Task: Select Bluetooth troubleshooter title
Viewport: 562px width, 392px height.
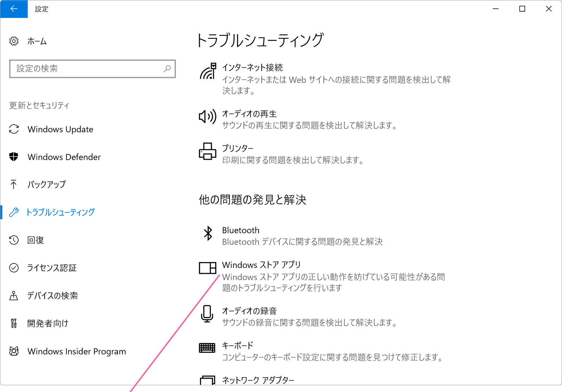Action: (241, 230)
